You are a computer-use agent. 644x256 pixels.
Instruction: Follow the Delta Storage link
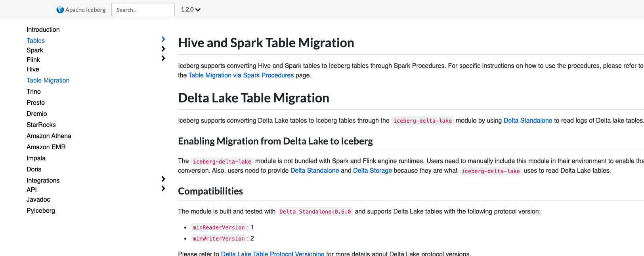click(373, 170)
